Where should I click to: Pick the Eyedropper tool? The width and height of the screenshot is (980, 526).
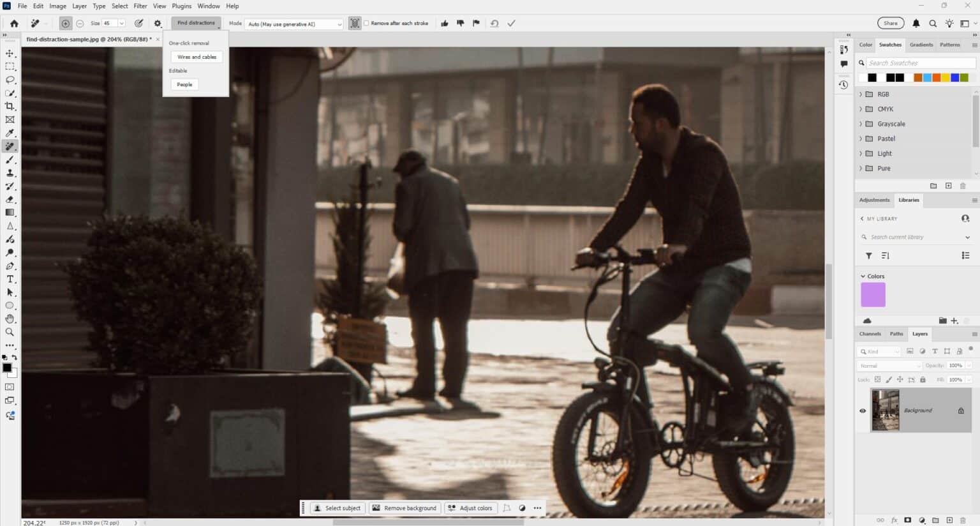10,133
